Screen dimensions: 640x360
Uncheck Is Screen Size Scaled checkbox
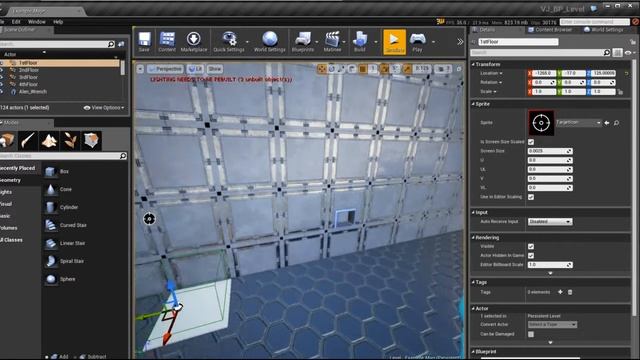531,142
